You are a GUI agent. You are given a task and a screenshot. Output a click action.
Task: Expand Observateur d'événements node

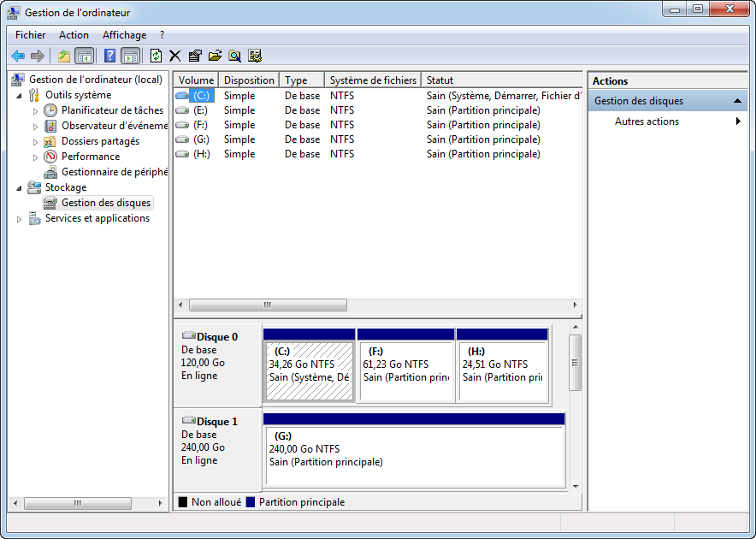point(35,127)
